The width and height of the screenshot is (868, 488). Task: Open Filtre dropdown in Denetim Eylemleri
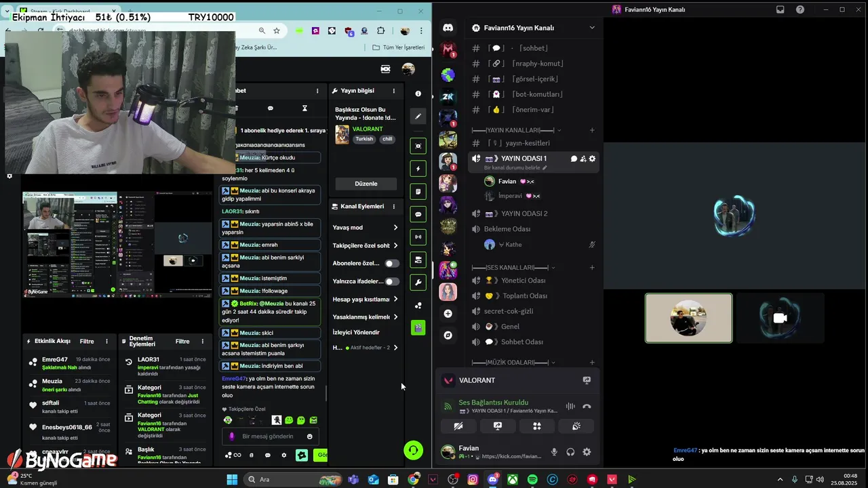(x=182, y=342)
